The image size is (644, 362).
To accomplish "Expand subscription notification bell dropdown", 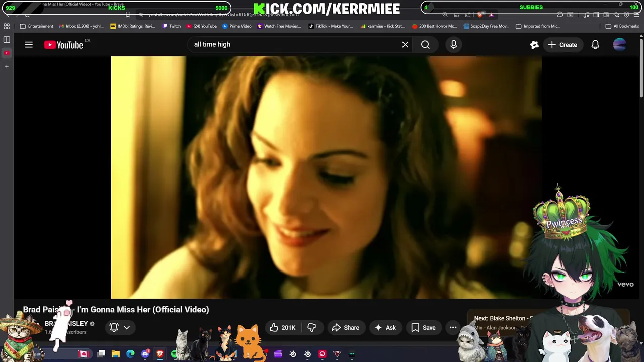I will pos(120,327).
